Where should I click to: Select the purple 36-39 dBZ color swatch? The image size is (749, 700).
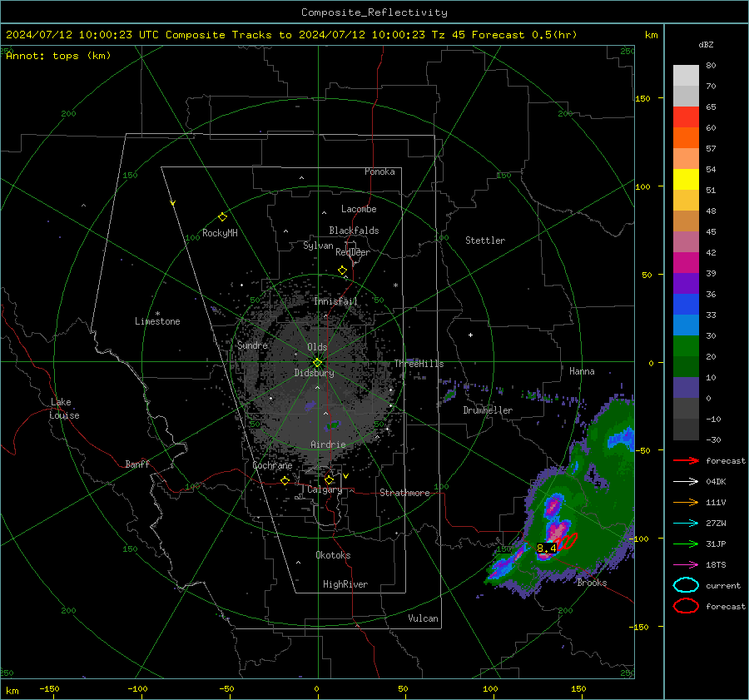(686, 283)
